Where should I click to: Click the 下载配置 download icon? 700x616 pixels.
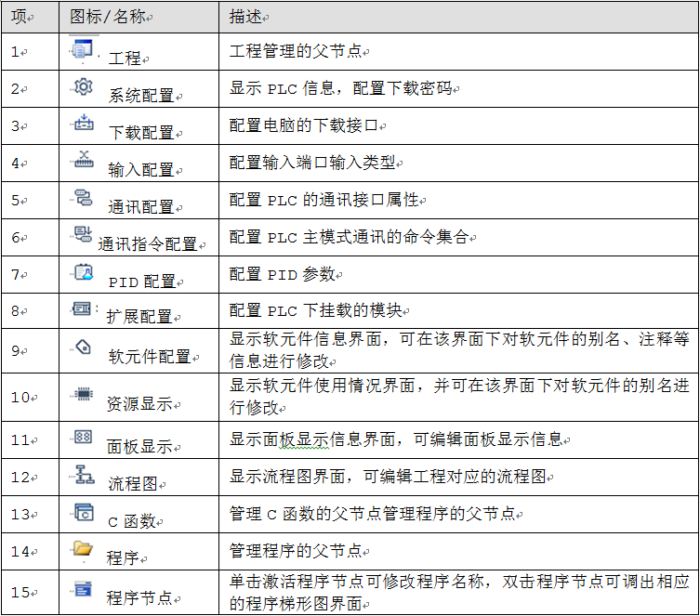[84, 123]
